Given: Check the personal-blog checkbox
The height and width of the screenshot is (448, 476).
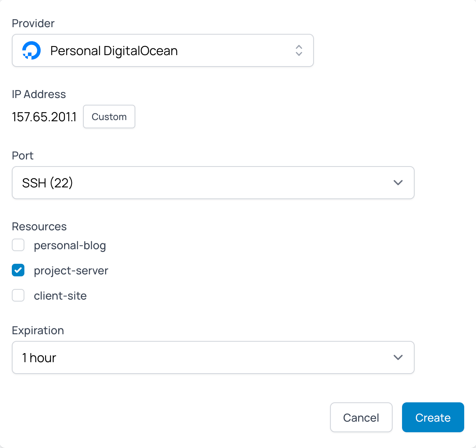Looking at the screenshot, I should click(x=18, y=245).
